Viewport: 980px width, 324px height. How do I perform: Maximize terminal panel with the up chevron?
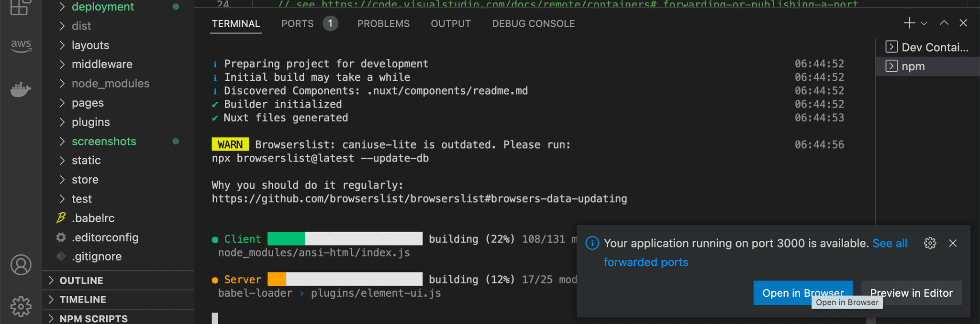pyautogui.click(x=944, y=23)
